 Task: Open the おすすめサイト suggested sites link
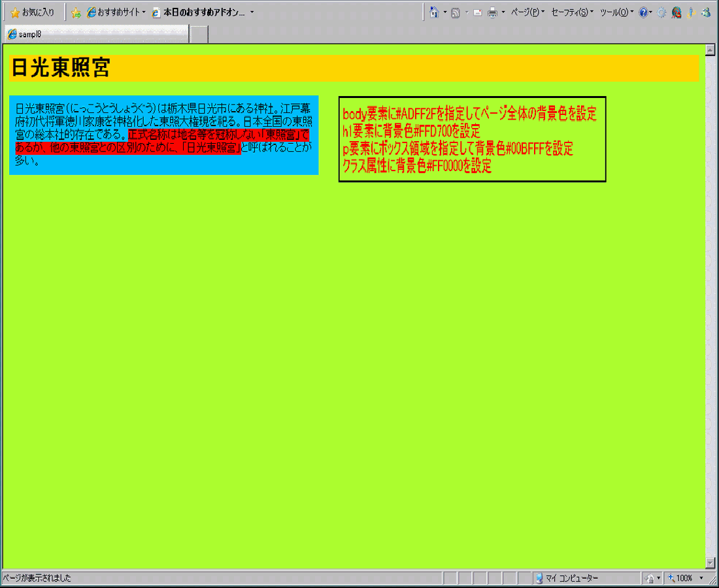(113, 13)
